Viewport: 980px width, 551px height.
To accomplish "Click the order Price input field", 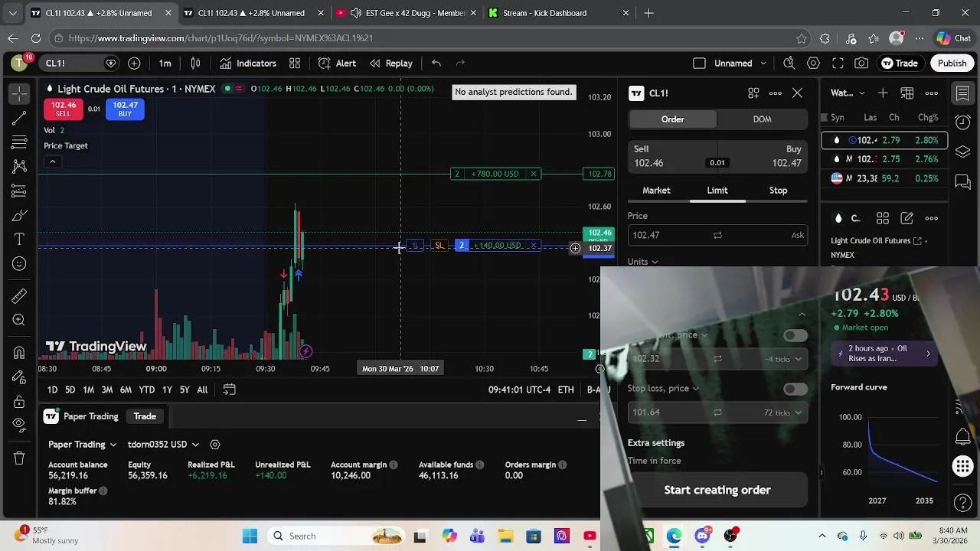I will click(717, 236).
